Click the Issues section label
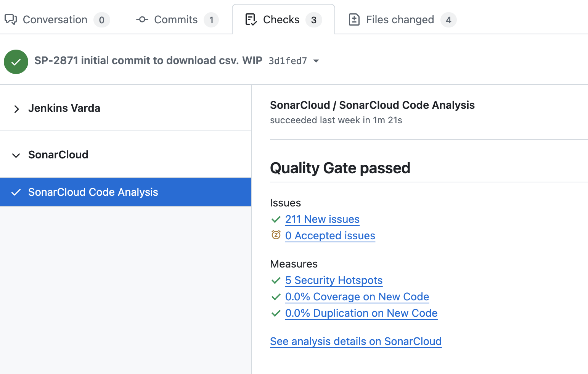 pos(285,203)
